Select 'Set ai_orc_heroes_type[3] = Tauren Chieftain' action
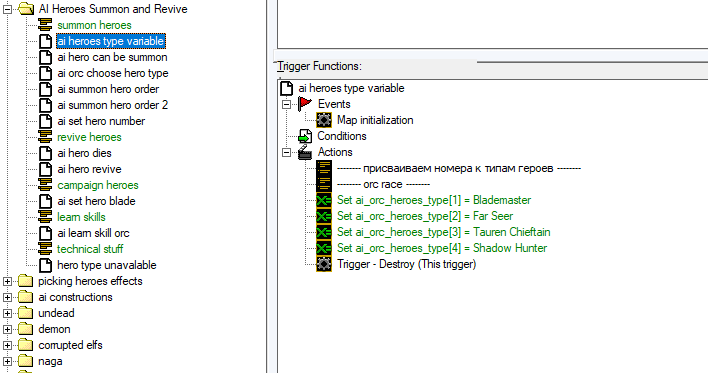The width and height of the screenshot is (708, 373). pos(443,232)
